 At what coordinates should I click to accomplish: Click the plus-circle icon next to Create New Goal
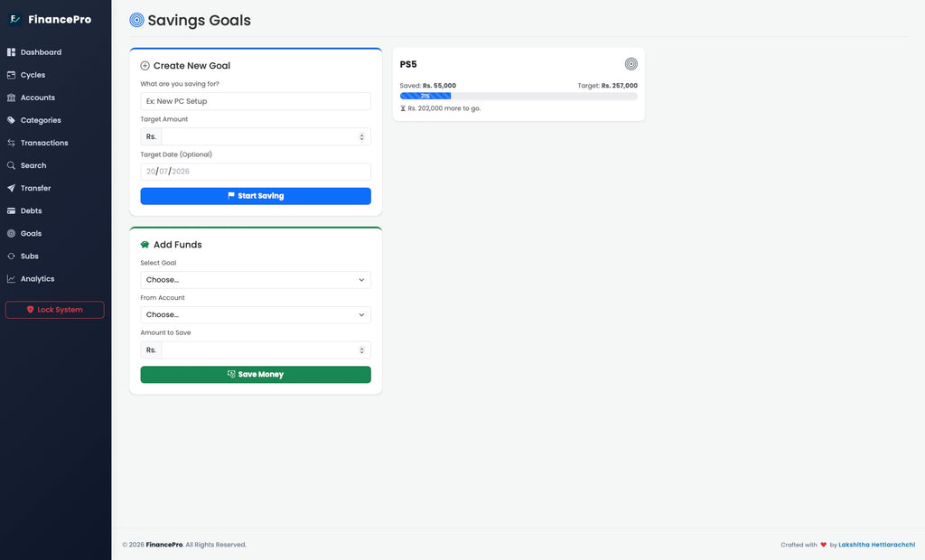145,66
